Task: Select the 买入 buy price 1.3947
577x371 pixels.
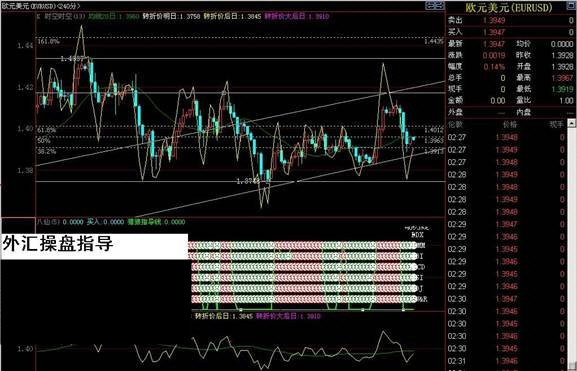Action: [494, 32]
